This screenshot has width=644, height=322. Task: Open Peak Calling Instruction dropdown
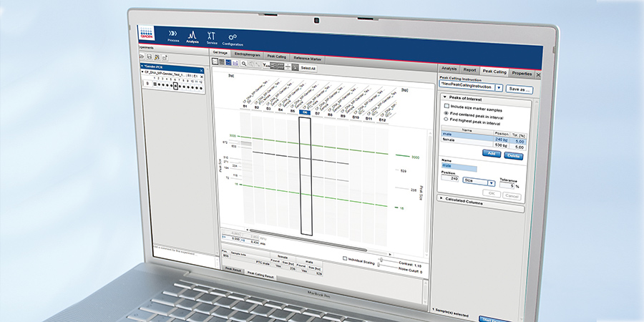tap(499, 88)
